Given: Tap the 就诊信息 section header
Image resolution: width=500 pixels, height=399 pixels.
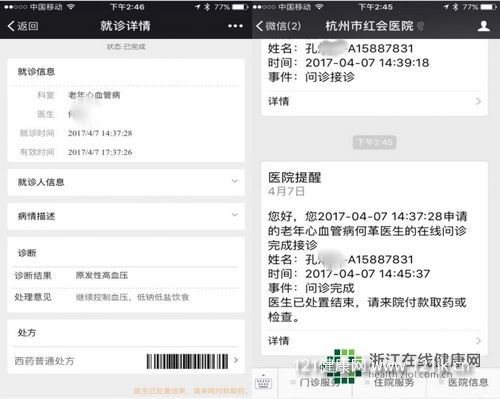Looking at the screenshot, I should [x=36, y=72].
